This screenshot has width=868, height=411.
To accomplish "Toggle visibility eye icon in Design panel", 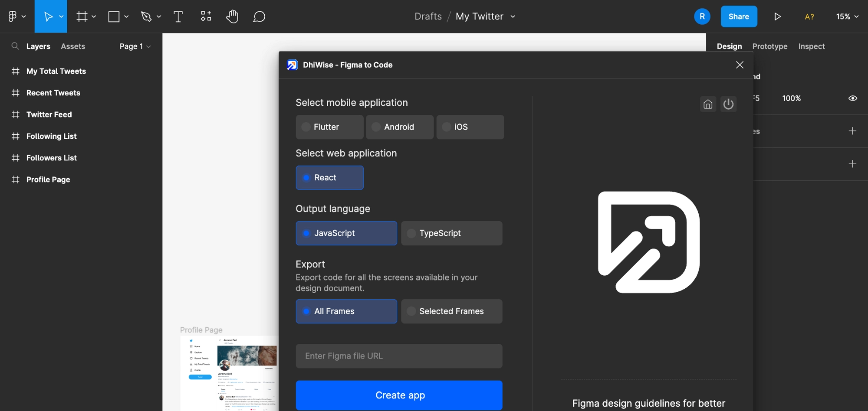I will [852, 98].
